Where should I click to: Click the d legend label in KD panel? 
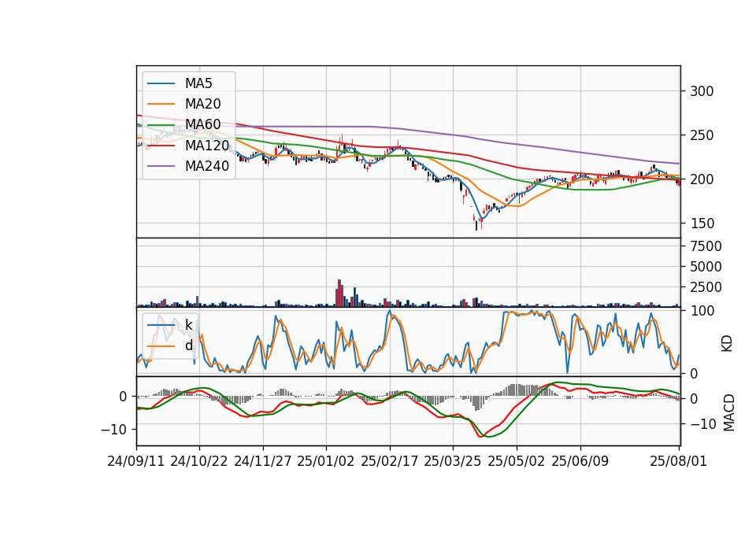(x=188, y=345)
